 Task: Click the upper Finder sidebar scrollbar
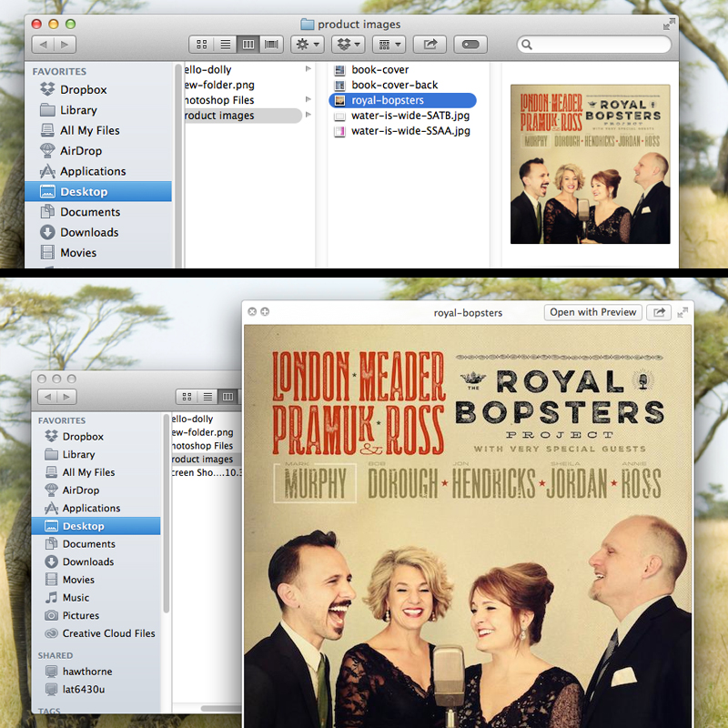point(178,165)
